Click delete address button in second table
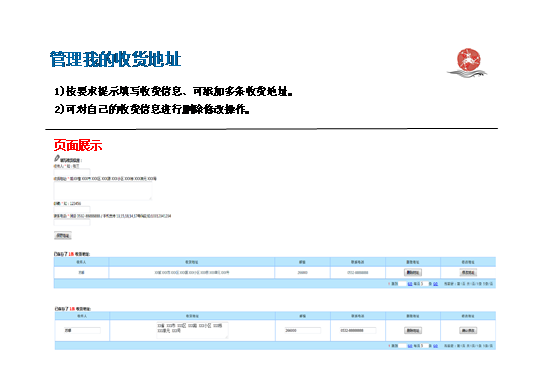Viewport: 554px width, 390px height. click(413, 330)
